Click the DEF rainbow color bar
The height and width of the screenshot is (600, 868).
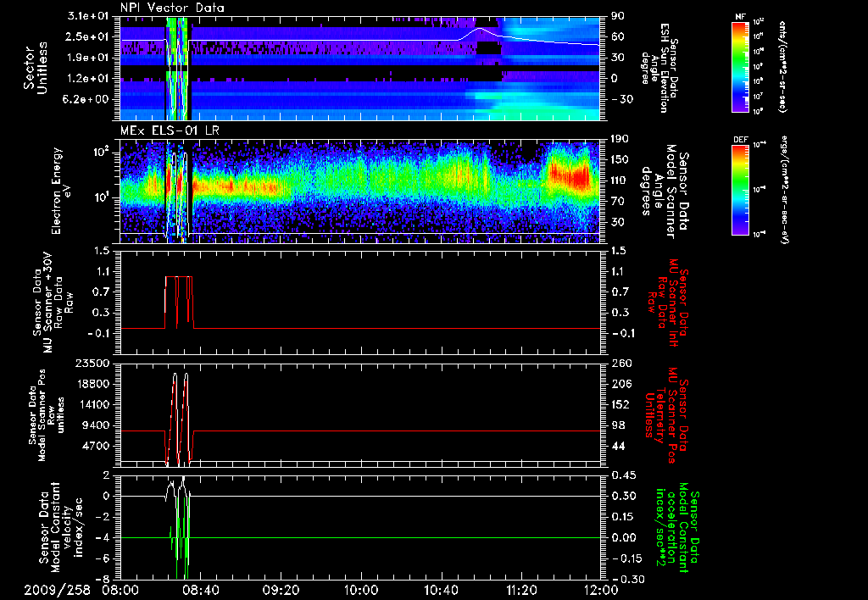pos(740,190)
